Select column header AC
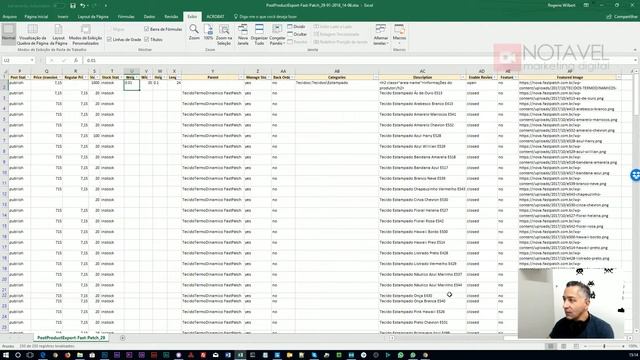640x360 pixels. (422, 71)
